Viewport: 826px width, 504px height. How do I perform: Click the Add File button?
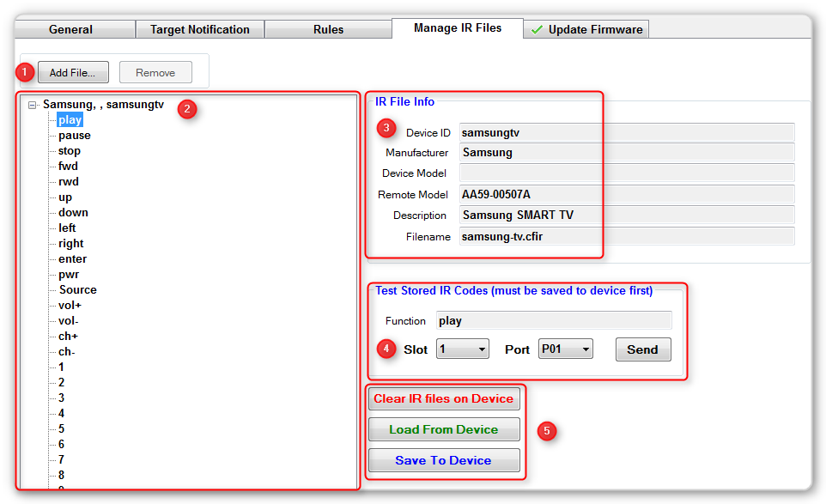[x=72, y=71]
